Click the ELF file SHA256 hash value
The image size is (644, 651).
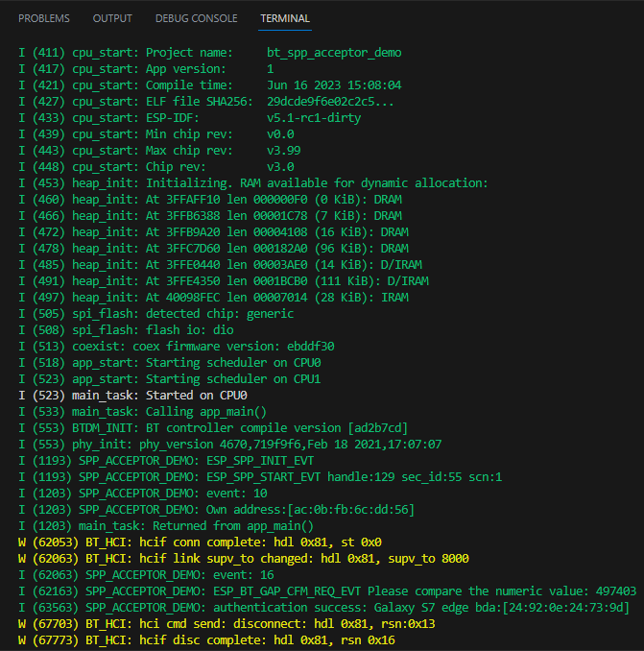tap(330, 102)
